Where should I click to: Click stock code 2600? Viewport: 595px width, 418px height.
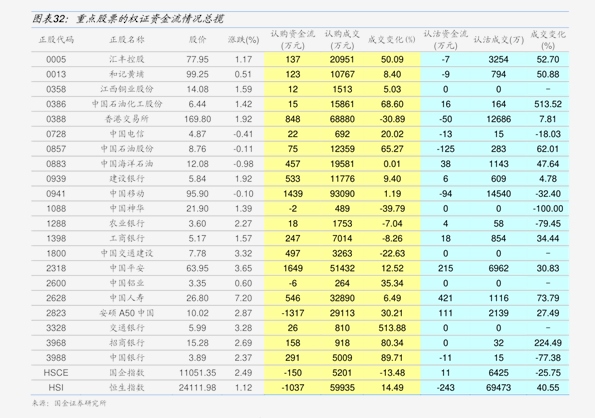56,283
